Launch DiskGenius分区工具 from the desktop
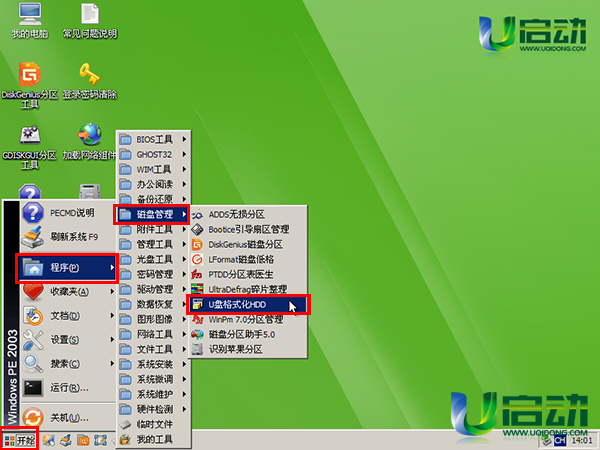This screenshot has width=600, height=450. (x=30, y=85)
